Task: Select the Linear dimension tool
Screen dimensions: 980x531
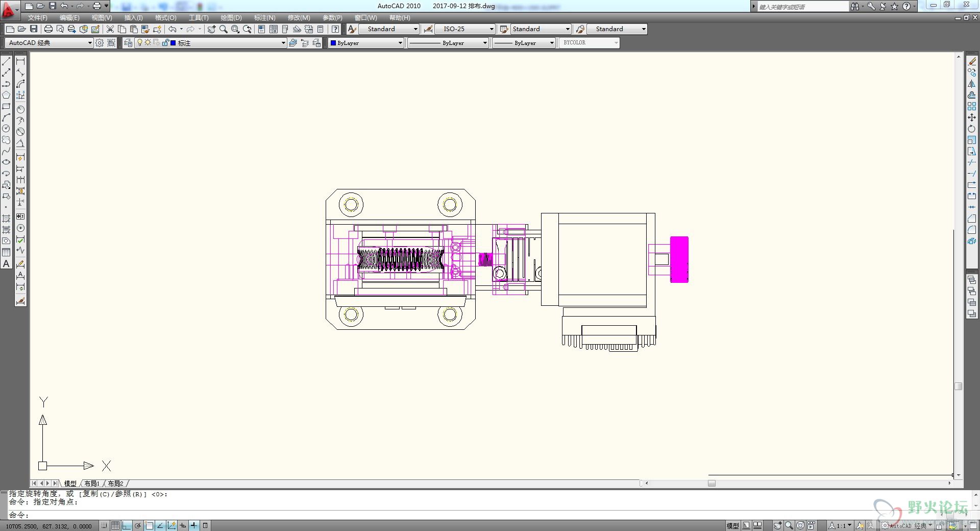Action: (20, 61)
